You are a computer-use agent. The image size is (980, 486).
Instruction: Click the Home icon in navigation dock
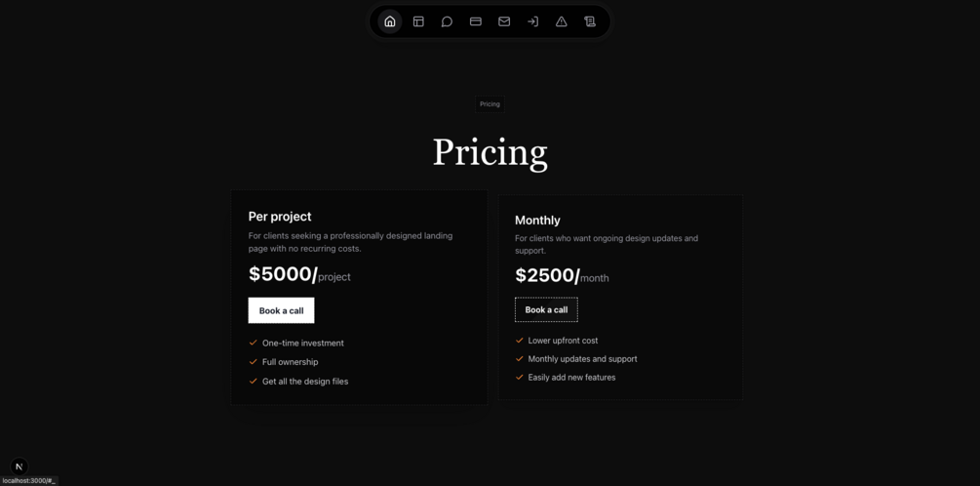pos(390,21)
